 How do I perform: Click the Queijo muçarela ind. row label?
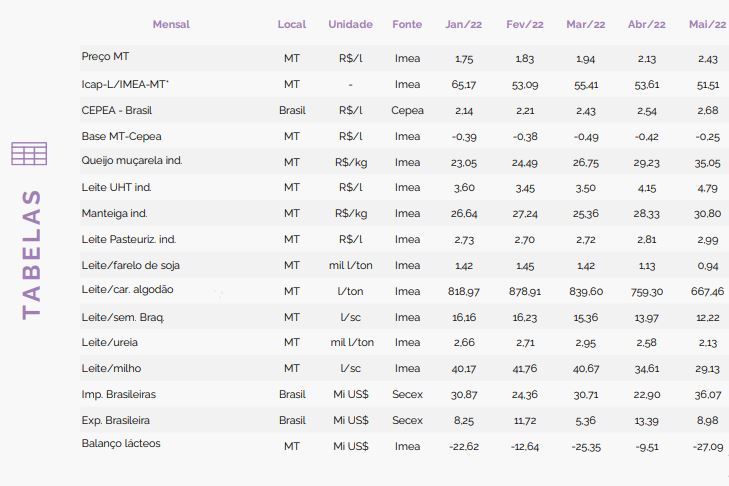pyautogui.click(x=132, y=161)
